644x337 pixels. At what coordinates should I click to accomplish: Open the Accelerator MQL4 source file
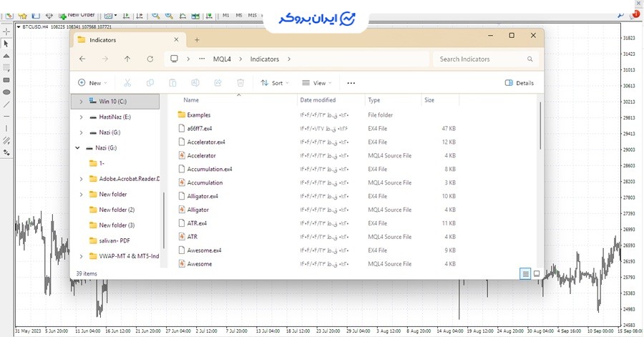point(201,155)
